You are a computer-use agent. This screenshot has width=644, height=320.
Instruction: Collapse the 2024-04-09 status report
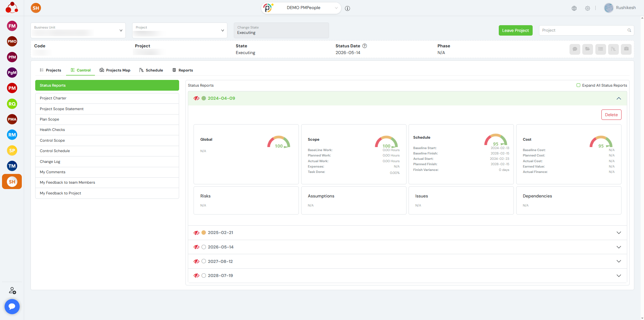click(619, 98)
